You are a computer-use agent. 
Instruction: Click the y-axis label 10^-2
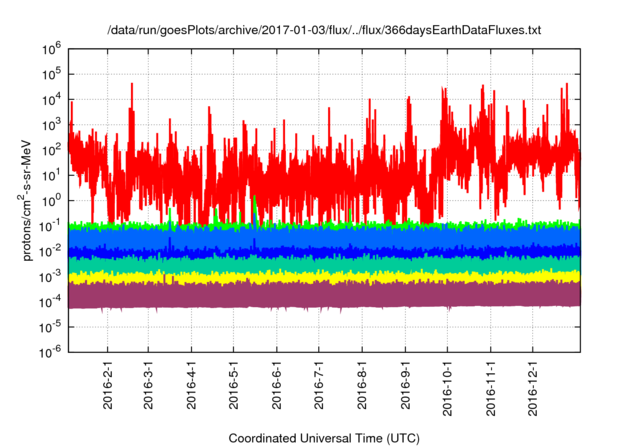[x=50, y=252]
